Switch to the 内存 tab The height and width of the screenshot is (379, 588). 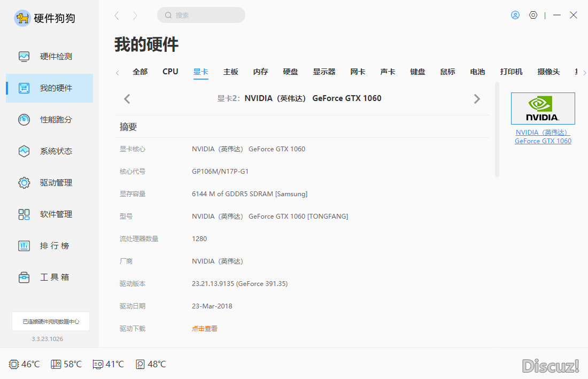[x=261, y=72]
